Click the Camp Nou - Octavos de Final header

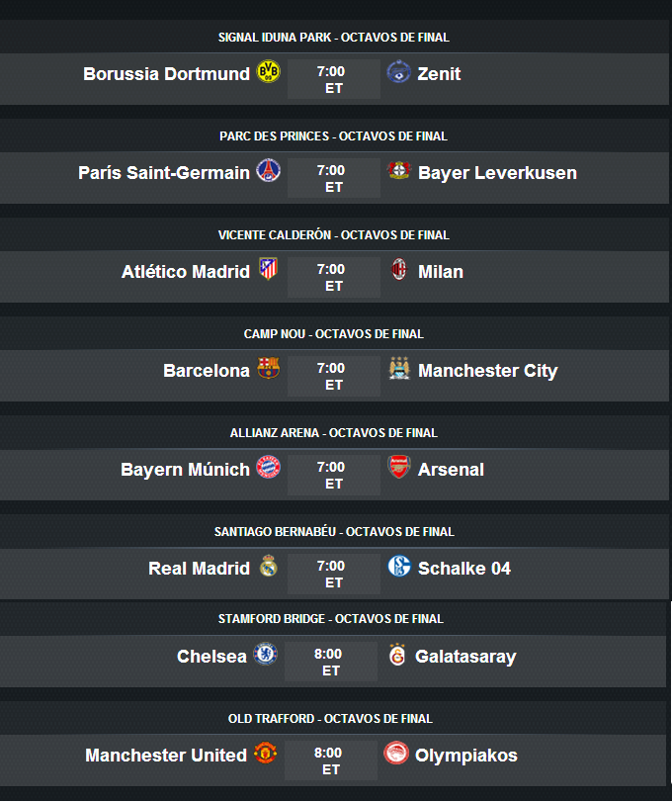pyautogui.click(x=334, y=334)
